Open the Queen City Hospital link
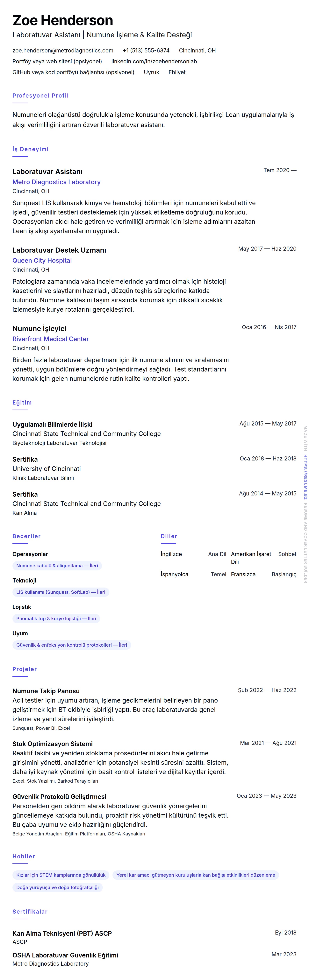 click(42, 261)
